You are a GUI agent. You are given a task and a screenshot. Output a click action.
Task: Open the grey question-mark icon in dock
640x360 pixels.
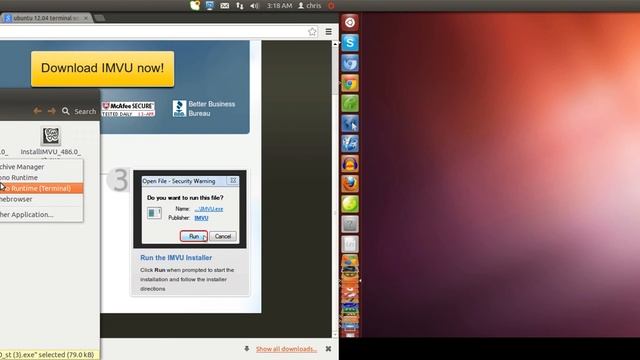pos(350,224)
